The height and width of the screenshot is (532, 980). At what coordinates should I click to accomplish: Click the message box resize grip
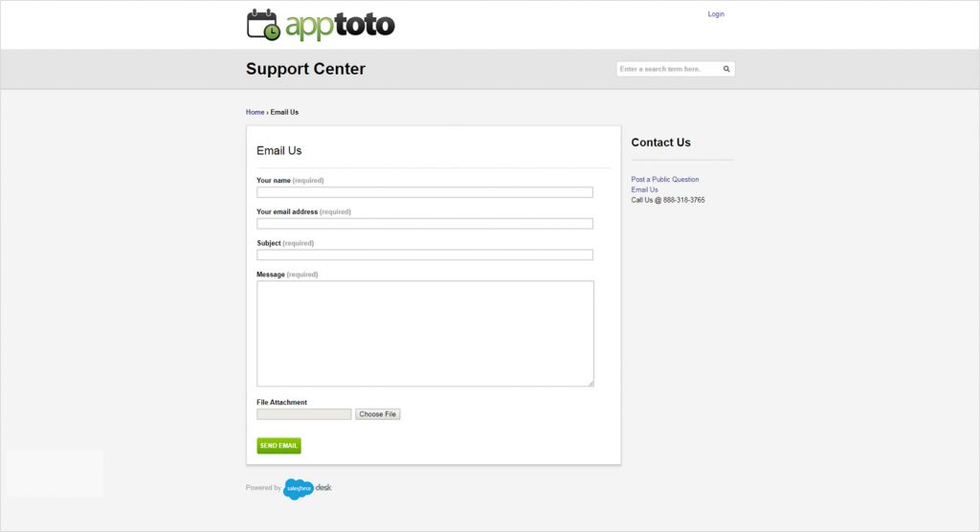pos(590,384)
